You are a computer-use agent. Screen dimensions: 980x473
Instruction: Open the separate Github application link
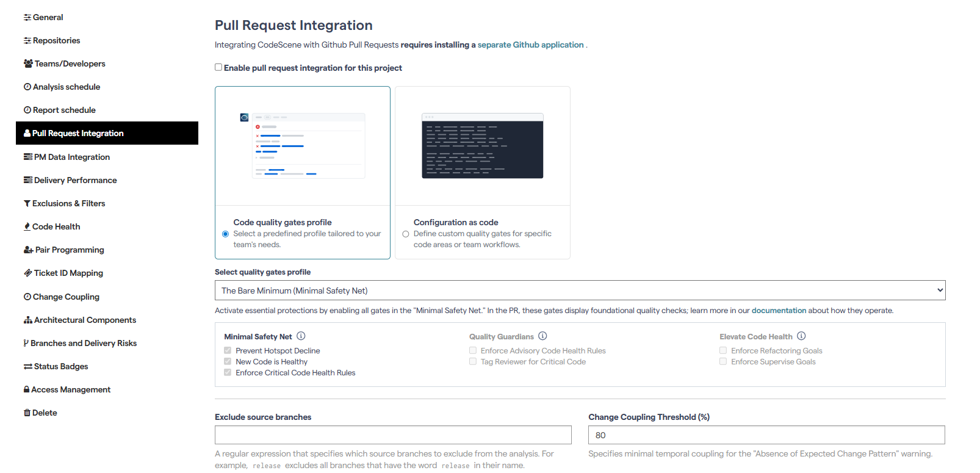click(530, 45)
